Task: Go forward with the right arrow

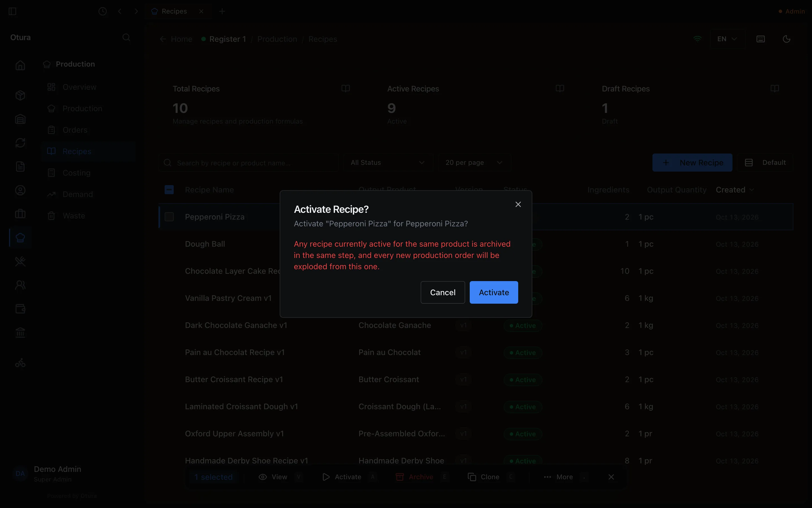Action: tap(136, 11)
